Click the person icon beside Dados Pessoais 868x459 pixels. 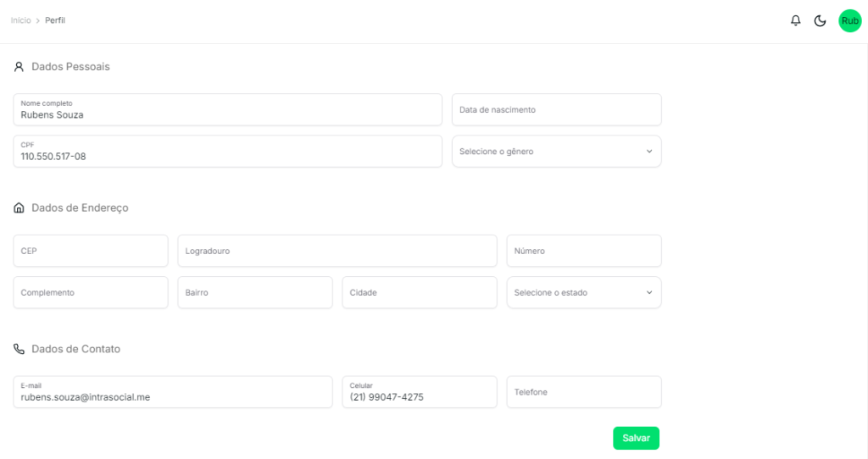point(19,66)
